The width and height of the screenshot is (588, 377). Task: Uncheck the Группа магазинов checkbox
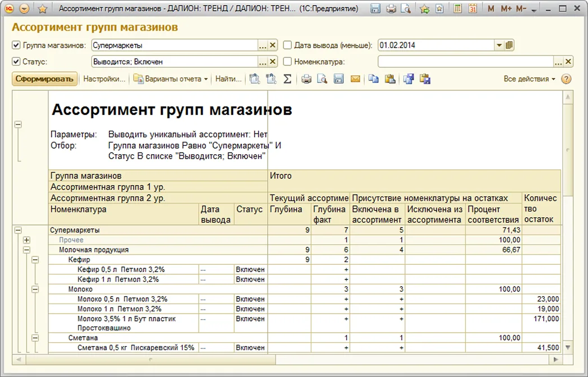[16, 45]
